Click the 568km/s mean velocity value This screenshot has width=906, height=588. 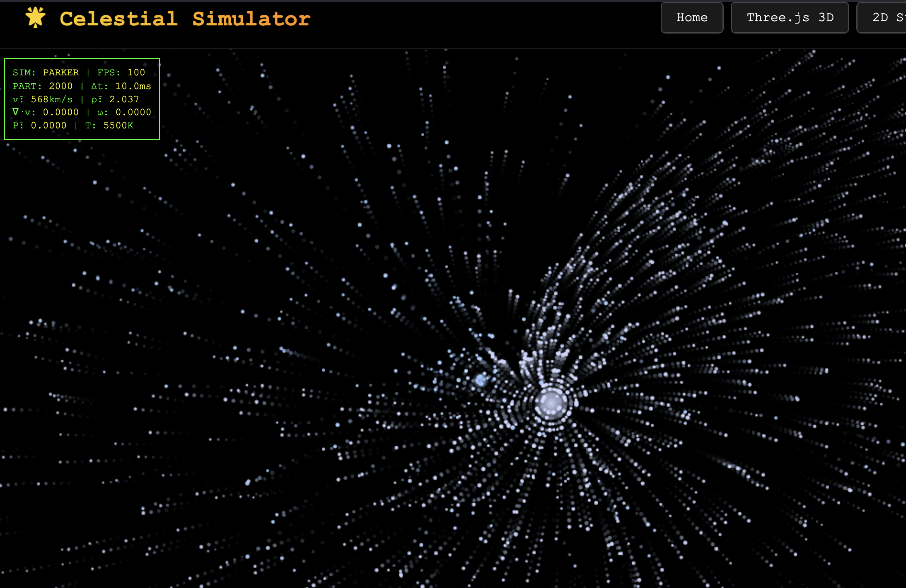point(51,99)
